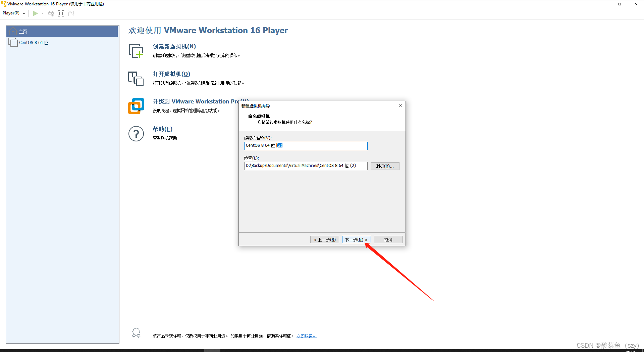Screen dimensions: 644x352
Task: Select the 主页 home item in library
Action: pyautogui.click(x=62, y=32)
